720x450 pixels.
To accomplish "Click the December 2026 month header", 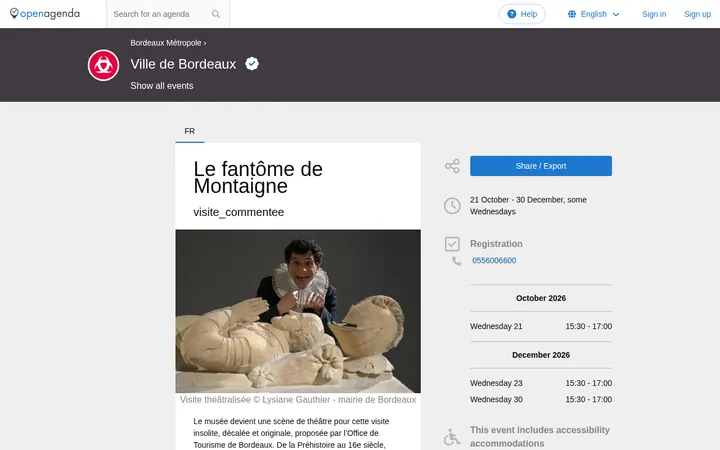I will (x=541, y=355).
